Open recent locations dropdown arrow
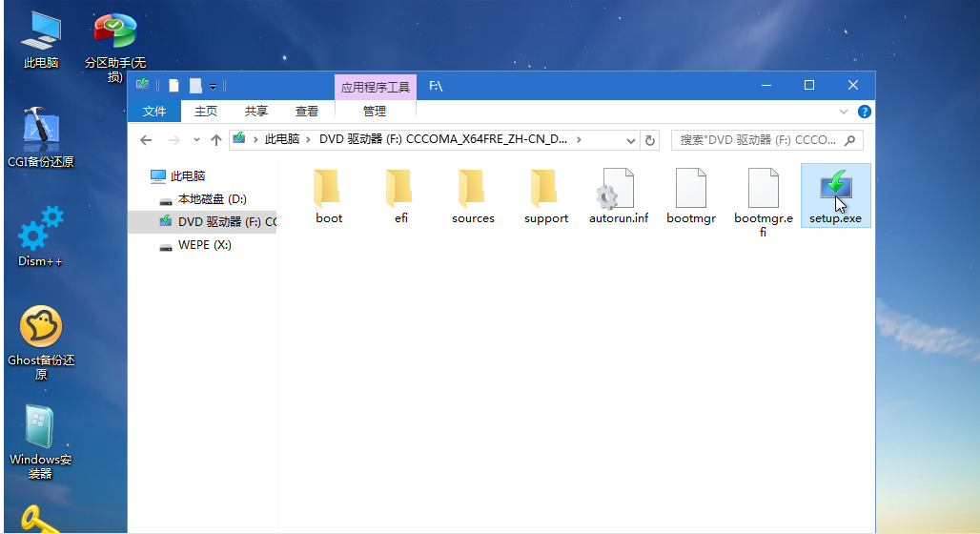Viewport: 980px width, 534px height. pos(196,140)
